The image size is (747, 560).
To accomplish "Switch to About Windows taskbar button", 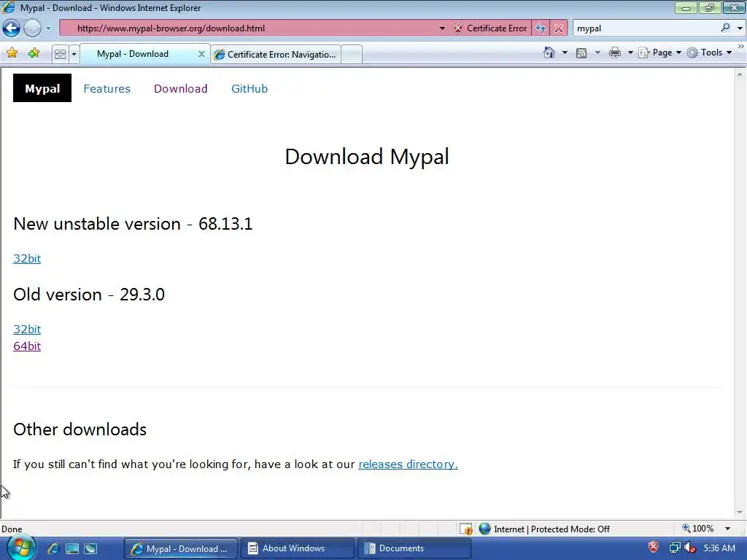I will 298,548.
